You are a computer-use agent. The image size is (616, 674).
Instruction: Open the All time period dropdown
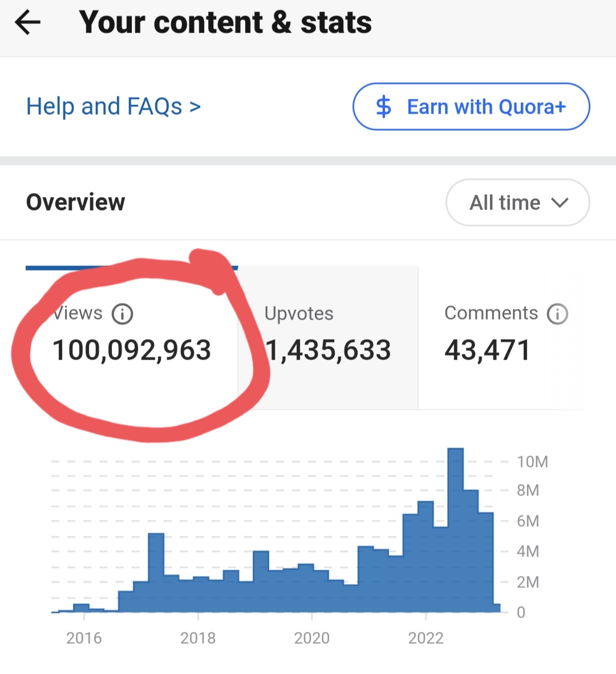(518, 203)
